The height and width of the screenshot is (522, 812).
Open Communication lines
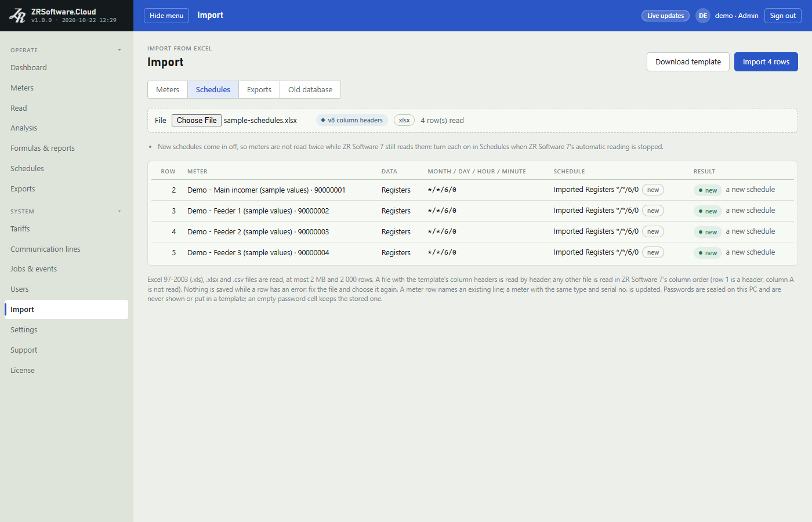(x=66, y=249)
